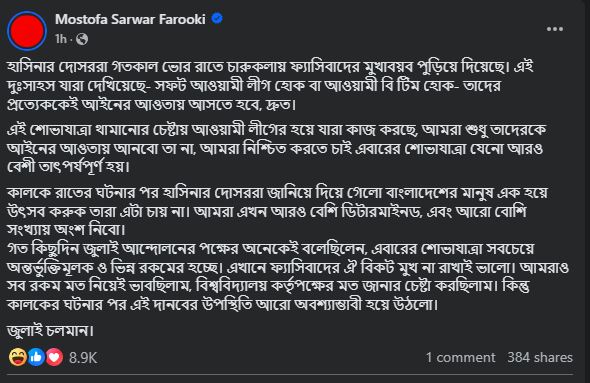The image size is (590, 383).
Task: Click the line starting এই শোভাযাত্রা থামানোর
Action: coord(277,130)
